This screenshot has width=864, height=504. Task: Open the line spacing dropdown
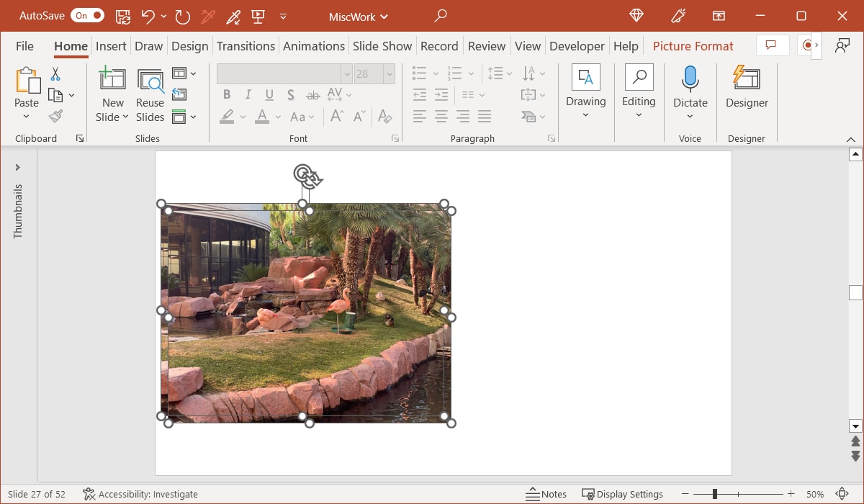click(499, 73)
